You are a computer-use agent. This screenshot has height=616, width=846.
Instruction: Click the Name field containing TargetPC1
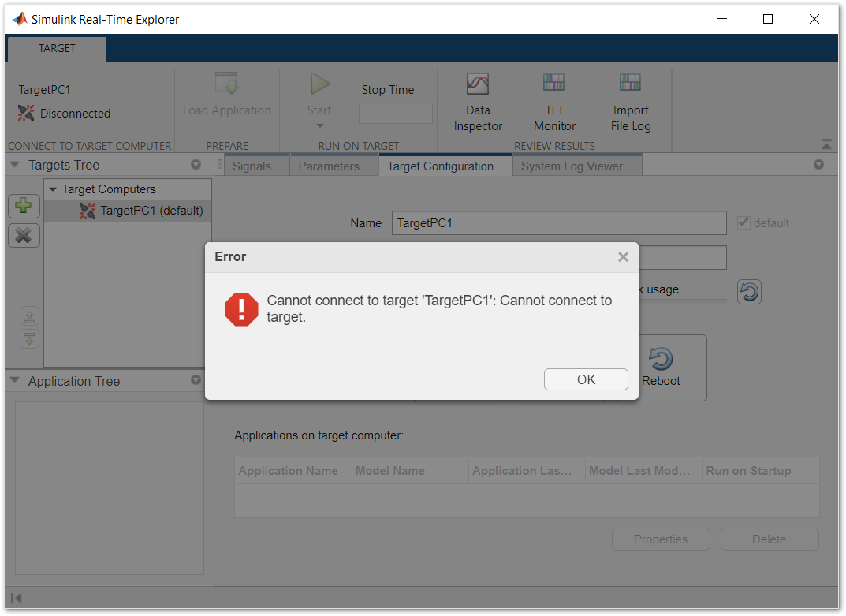pyautogui.click(x=559, y=223)
